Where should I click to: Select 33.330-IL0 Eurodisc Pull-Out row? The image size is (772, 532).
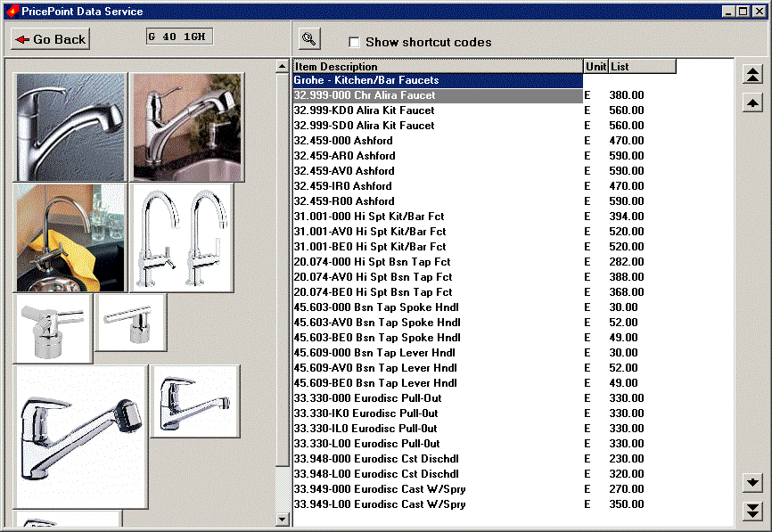(438, 429)
